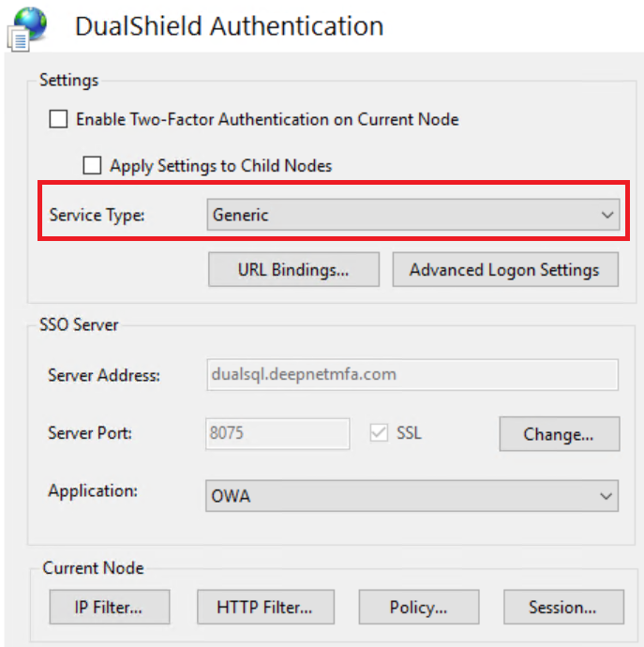Click the Service Type dropdown arrow
644x647 pixels.
point(607,216)
